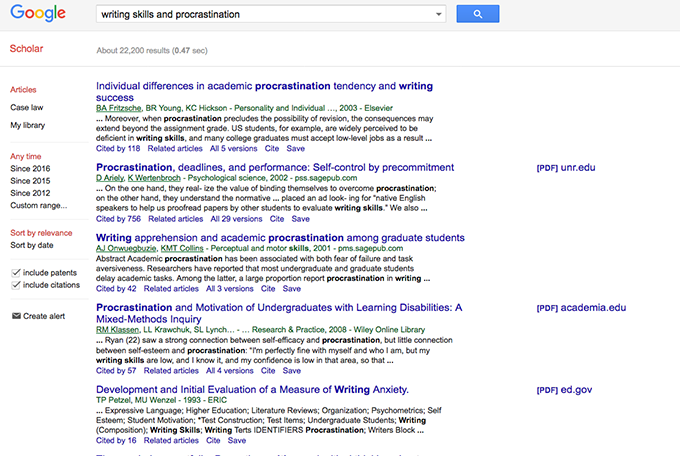Open author RM Klassen profile
The image size is (680, 456).
(117, 330)
